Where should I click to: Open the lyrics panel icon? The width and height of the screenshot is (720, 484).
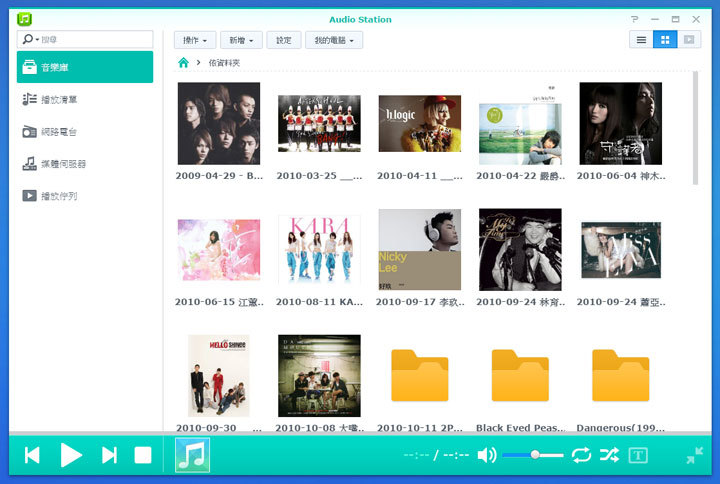click(638, 456)
